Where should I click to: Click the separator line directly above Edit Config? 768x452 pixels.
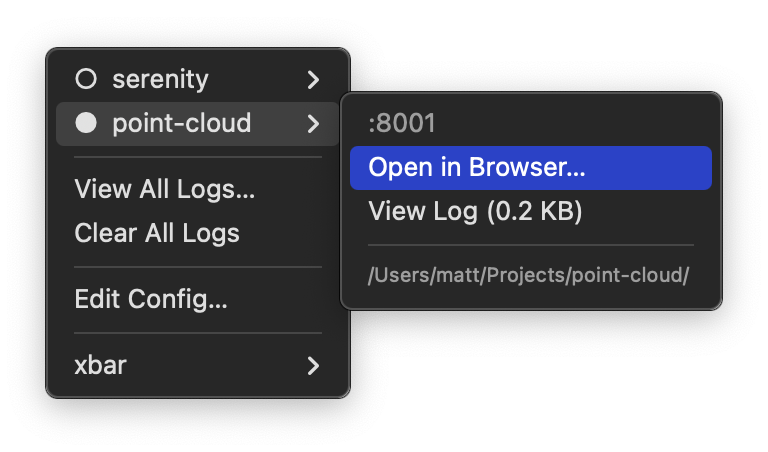[198, 267]
